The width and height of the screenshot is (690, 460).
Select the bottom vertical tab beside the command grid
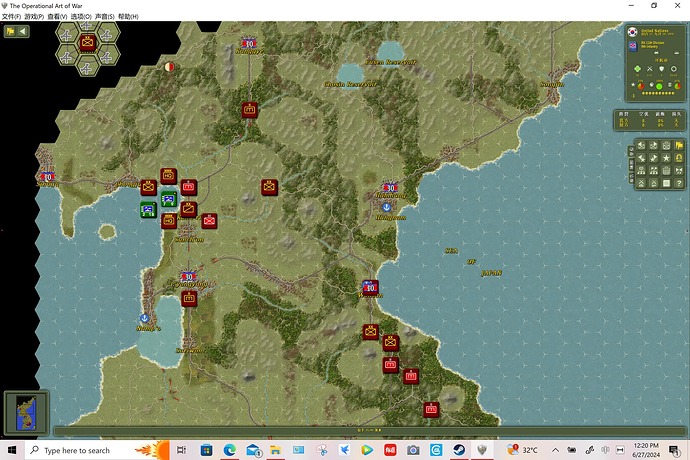click(x=631, y=178)
